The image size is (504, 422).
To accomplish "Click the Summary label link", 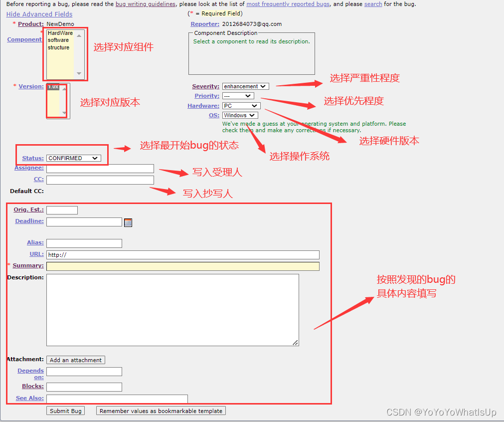I will pyautogui.click(x=28, y=265).
